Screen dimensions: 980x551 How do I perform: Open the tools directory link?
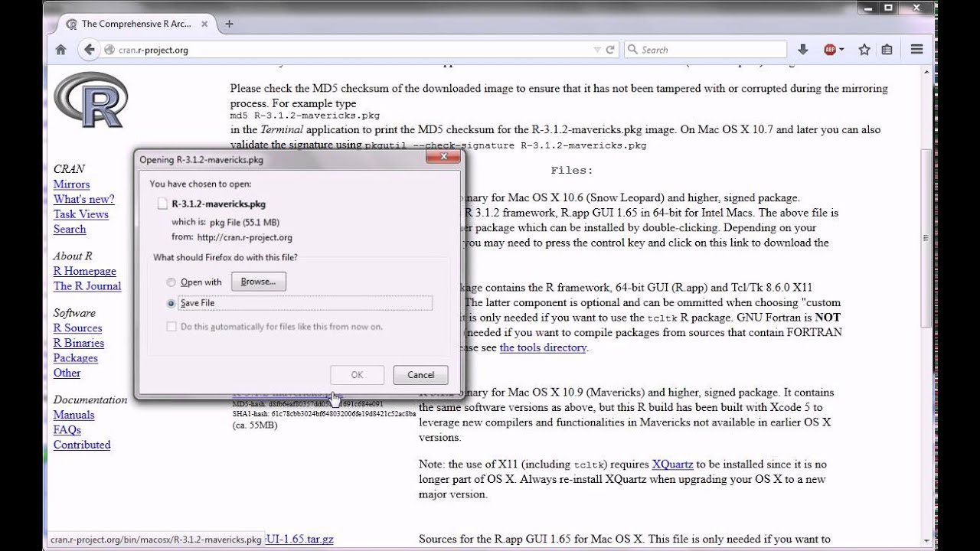tap(543, 347)
